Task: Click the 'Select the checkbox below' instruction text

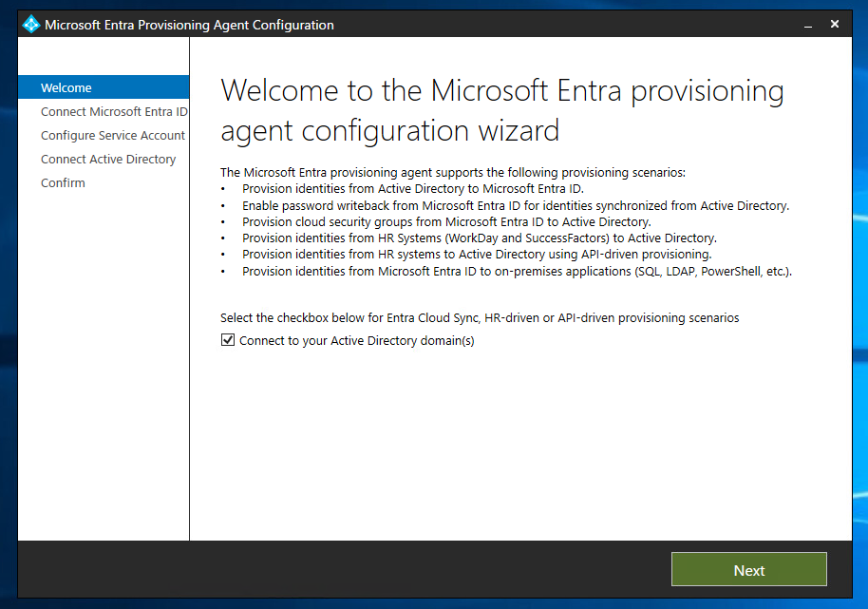Action: 480,317
